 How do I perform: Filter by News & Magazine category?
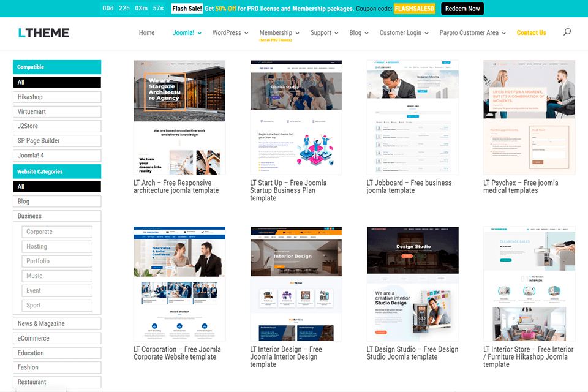tap(57, 323)
